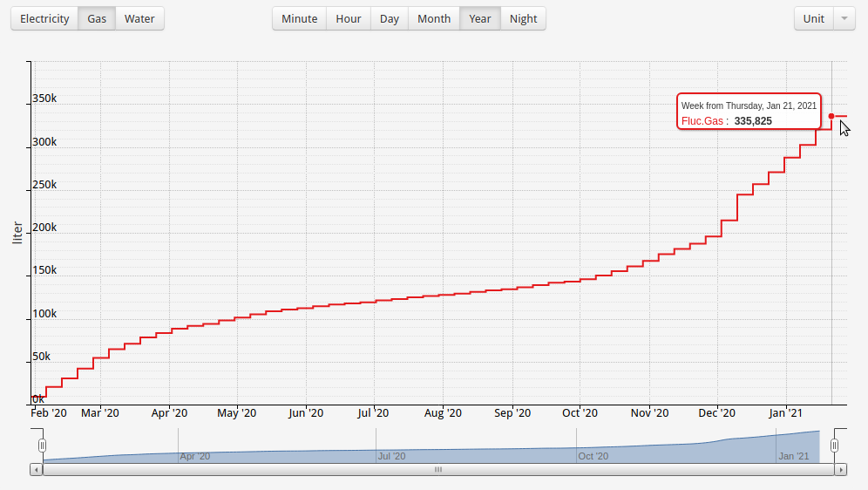Click Jul '20 in the navigator overview

pyautogui.click(x=391, y=455)
